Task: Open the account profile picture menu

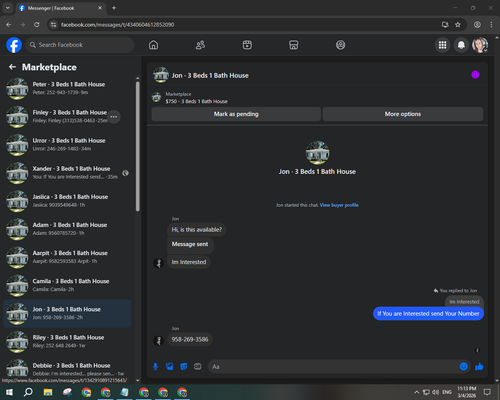Action: pos(480,45)
